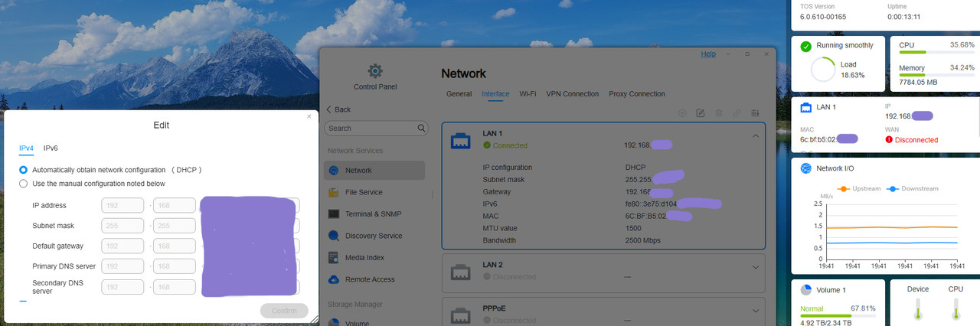Switch to the Wi-Fi tab
This screenshot has width=980, height=326.
[528, 94]
